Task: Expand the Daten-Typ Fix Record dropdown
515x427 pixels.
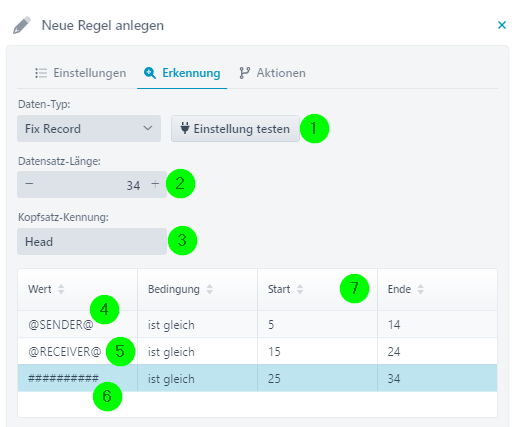Action: click(x=89, y=129)
